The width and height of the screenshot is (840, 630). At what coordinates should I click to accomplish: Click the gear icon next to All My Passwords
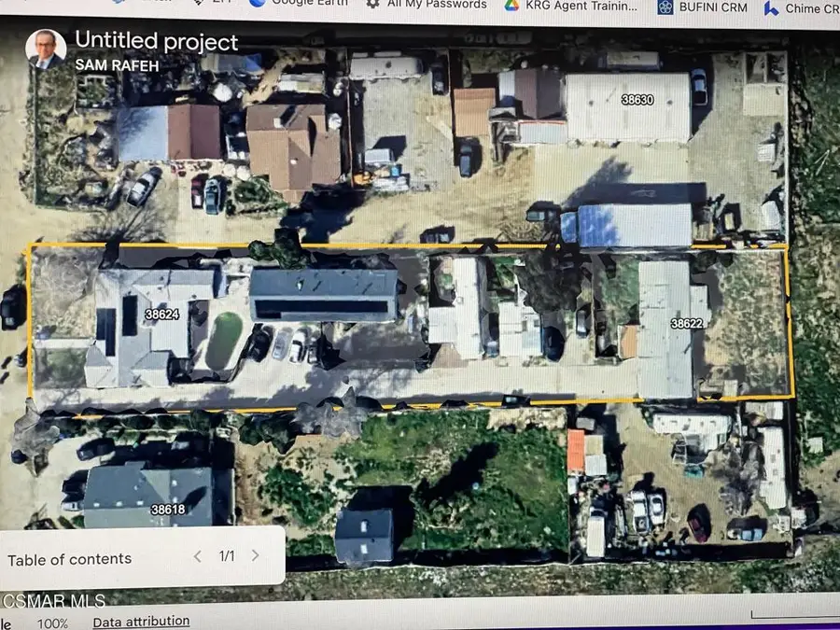(373, 5)
